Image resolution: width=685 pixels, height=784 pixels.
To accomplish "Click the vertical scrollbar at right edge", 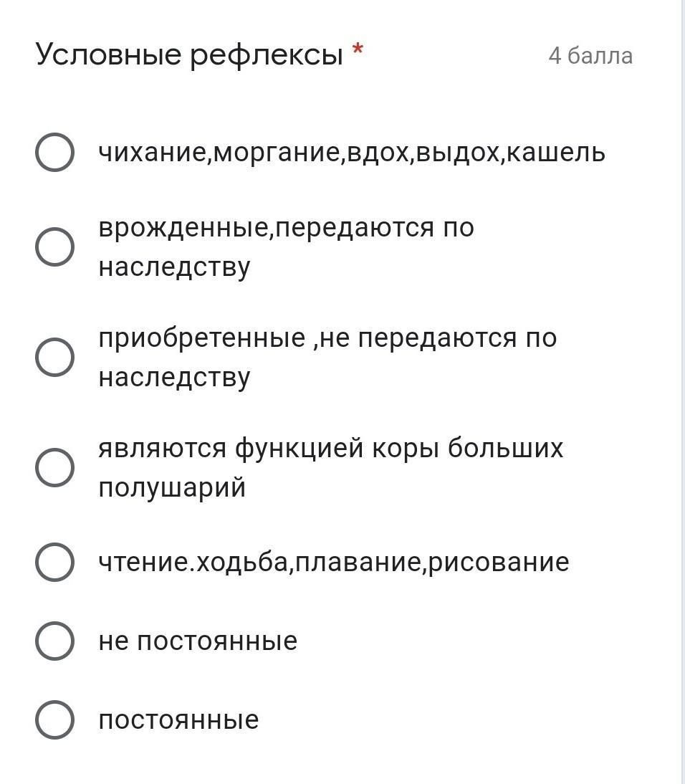I will pyautogui.click(x=682, y=392).
